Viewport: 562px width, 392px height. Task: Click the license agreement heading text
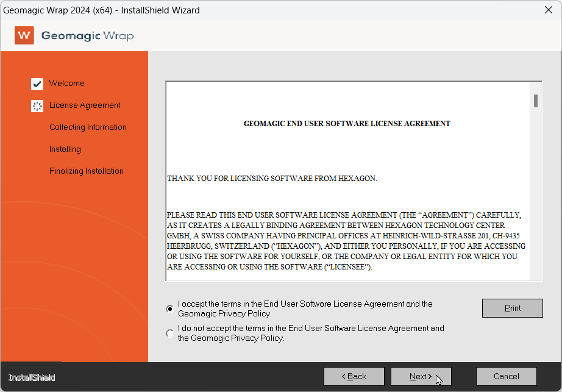point(347,124)
